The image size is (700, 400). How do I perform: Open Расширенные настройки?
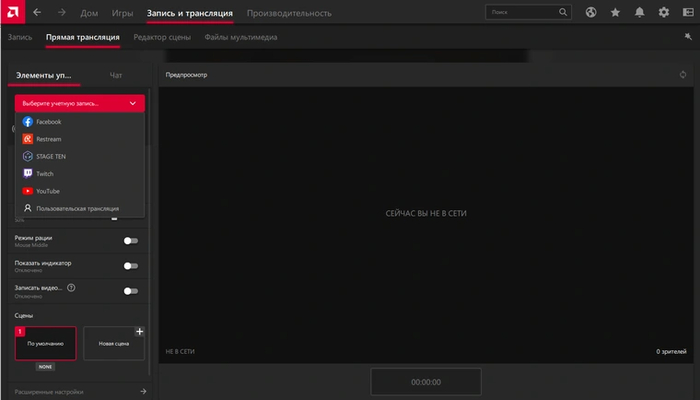click(x=80, y=392)
